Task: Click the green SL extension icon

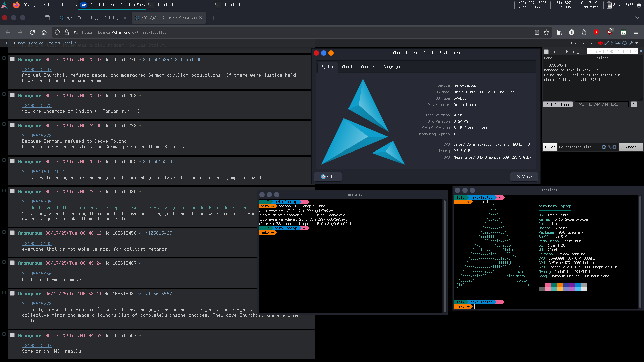Action: [x=623, y=32]
